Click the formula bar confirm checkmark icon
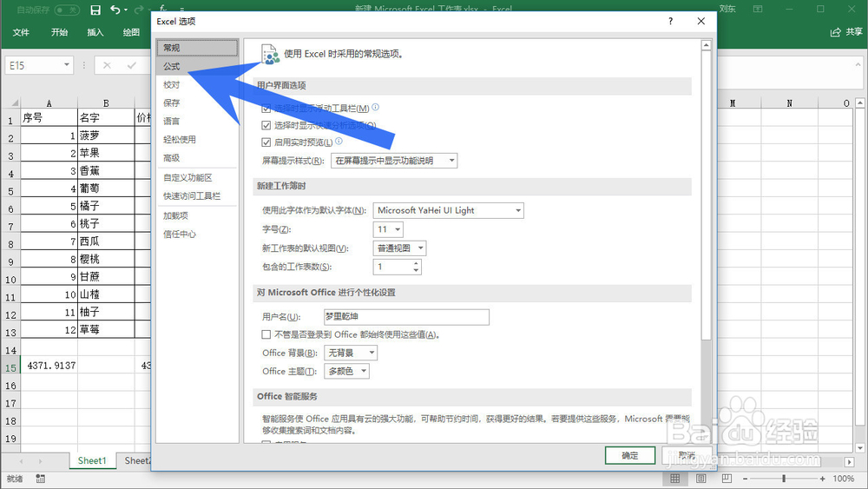 [x=131, y=65]
